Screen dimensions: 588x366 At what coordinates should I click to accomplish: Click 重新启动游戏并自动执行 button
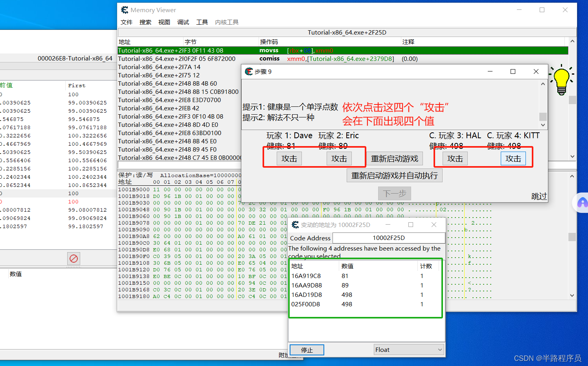[395, 176]
